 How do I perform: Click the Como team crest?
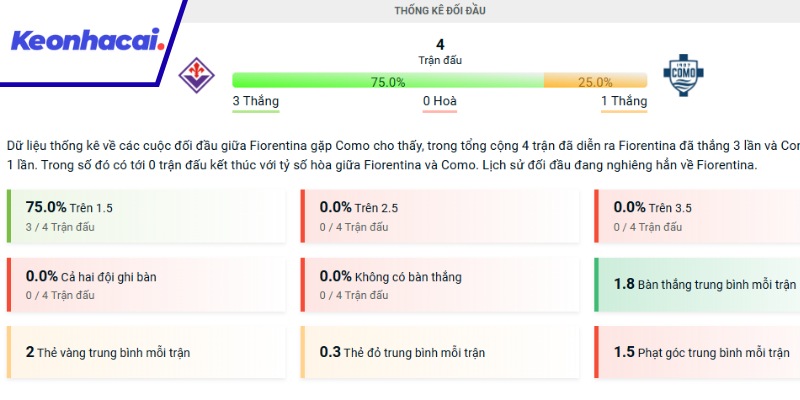(x=685, y=75)
